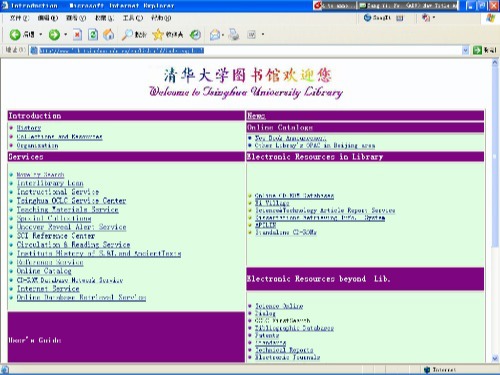The height and width of the screenshot is (375, 500).
Task: Open Search with the magnifier icon
Action: [127, 34]
